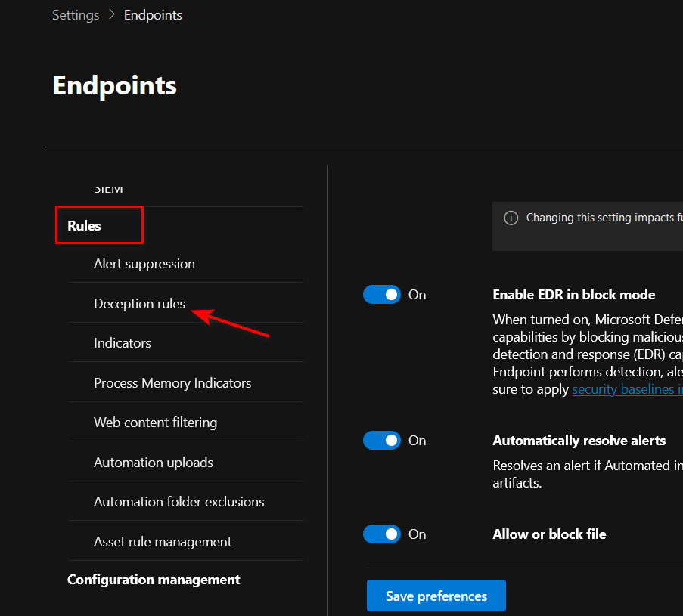The image size is (683, 616).
Task: Expand the Configuration management section
Action: (x=154, y=580)
